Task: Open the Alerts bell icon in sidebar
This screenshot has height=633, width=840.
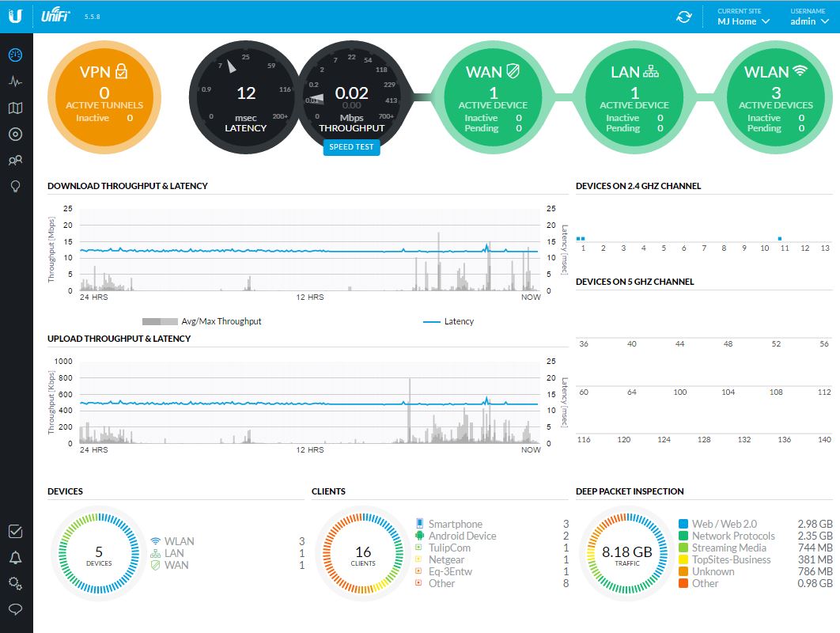Action: (16, 557)
